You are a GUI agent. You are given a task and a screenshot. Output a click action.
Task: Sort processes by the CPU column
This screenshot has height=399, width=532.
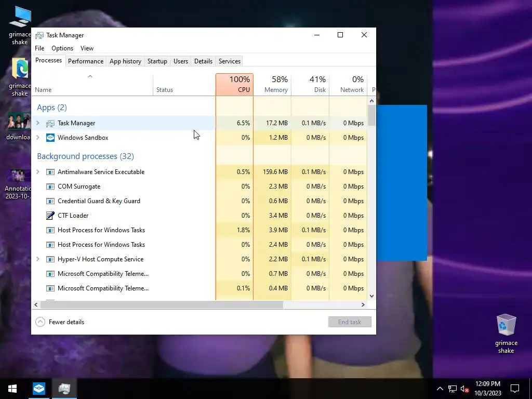coord(234,85)
